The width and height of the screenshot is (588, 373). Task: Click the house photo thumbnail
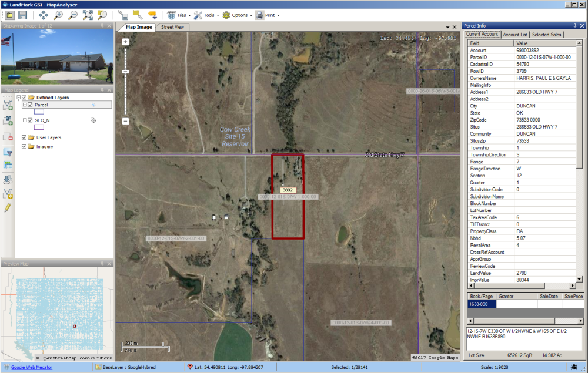click(x=58, y=57)
